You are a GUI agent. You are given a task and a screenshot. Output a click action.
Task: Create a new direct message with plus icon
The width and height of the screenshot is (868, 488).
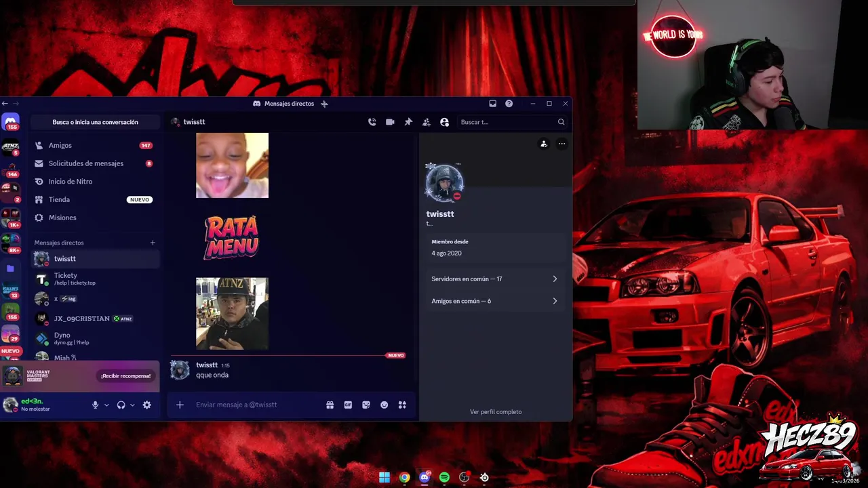tap(153, 243)
